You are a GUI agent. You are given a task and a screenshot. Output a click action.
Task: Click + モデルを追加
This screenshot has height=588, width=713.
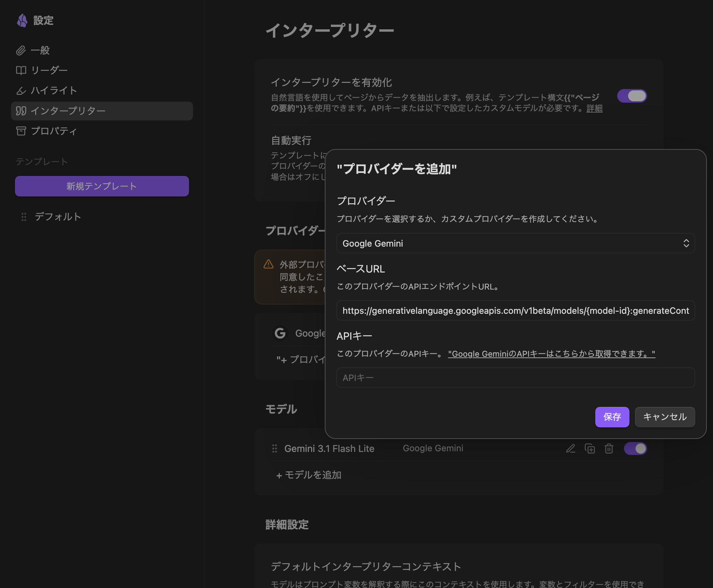[x=309, y=475]
